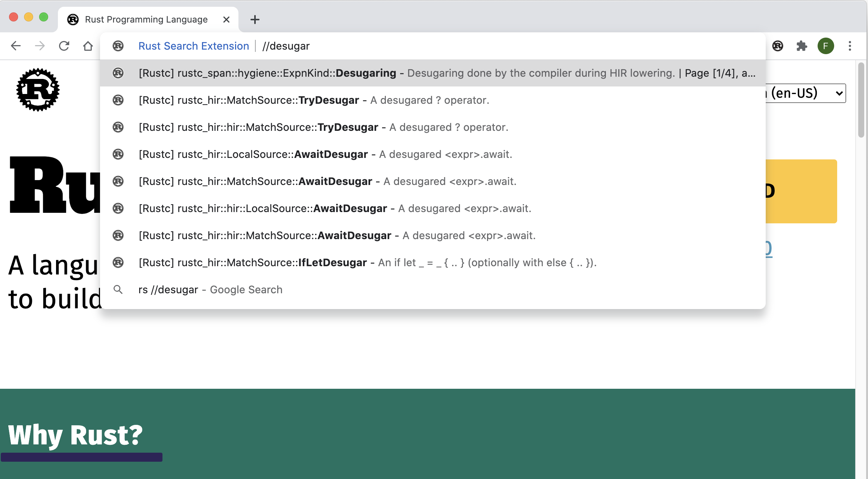Image resolution: width=868 pixels, height=479 pixels.
Task: Open the profile avatar labeled F
Action: click(826, 46)
